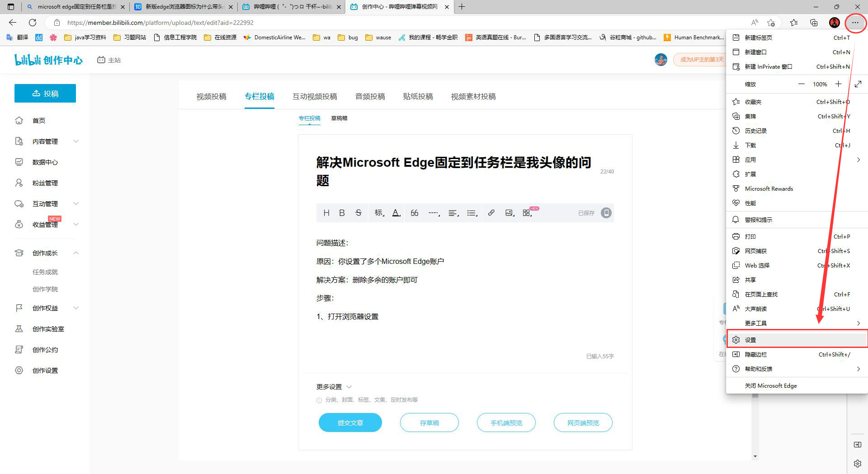The height and width of the screenshot is (474, 868).
Task: Zoom in with plus button in 缩放
Action: (838, 84)
